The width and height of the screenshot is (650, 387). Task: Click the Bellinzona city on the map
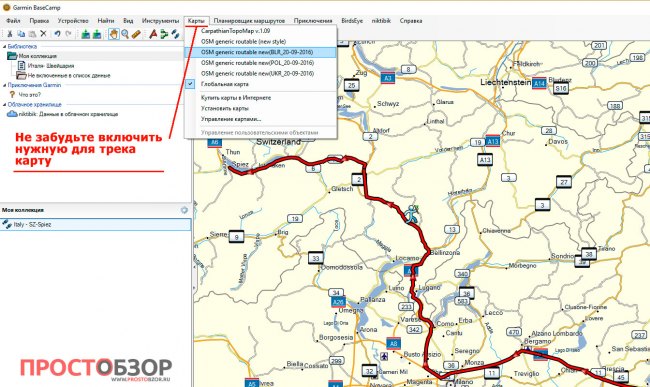(x=445, y=252)
